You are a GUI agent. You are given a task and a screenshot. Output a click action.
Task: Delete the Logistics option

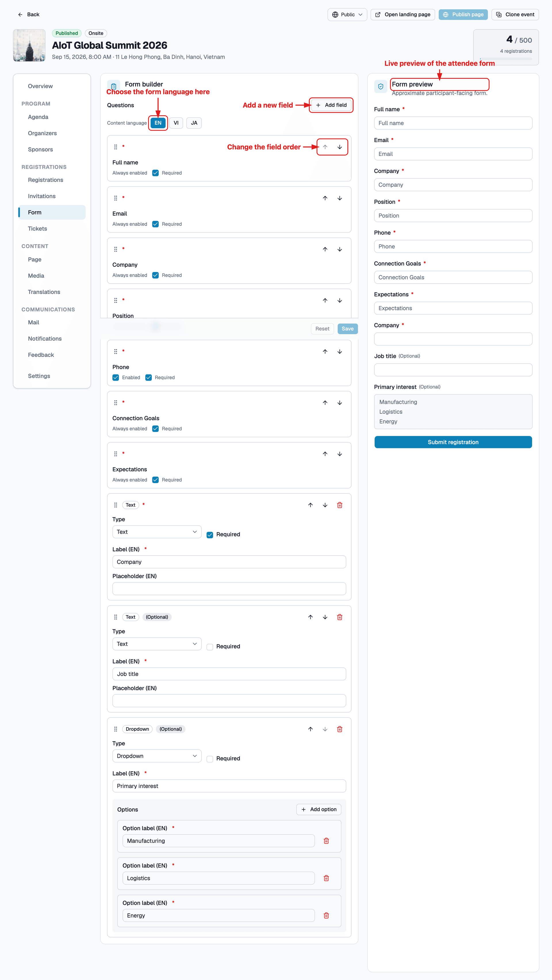[326, 878]
